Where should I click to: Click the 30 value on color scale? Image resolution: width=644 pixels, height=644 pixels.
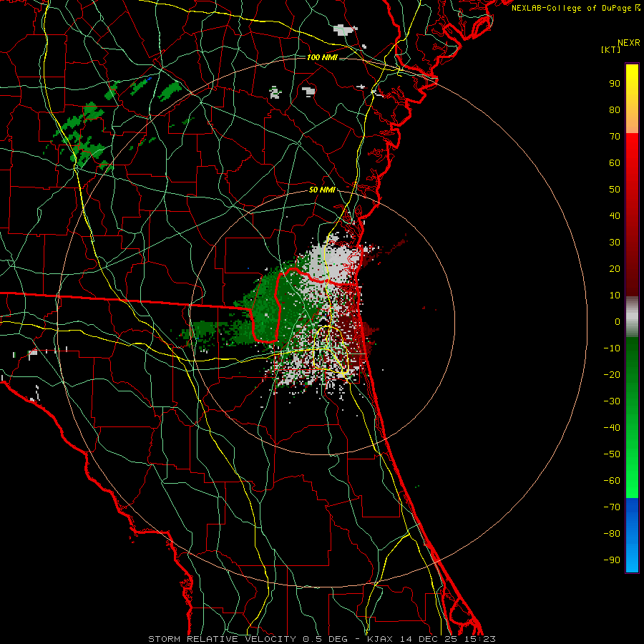pos(615,243)
